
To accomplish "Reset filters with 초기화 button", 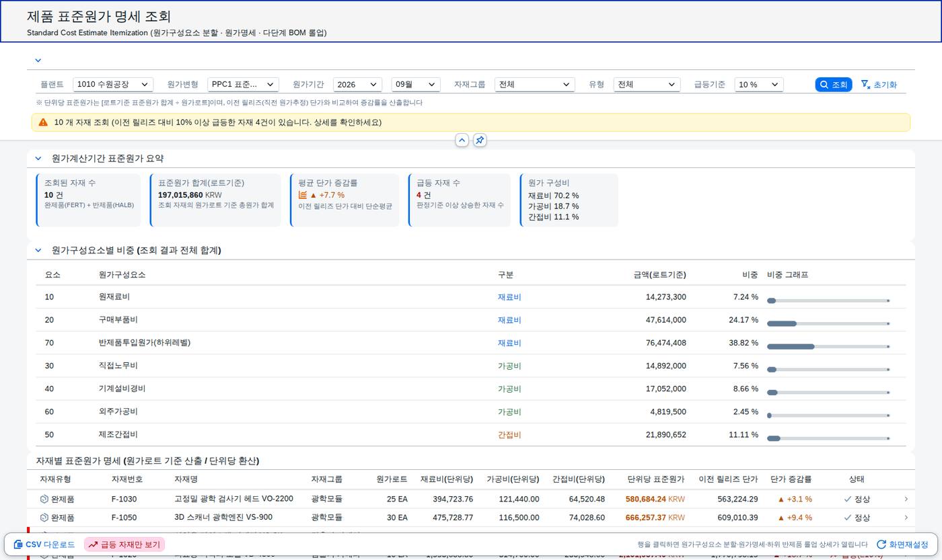I will click(x=879, y=85).
